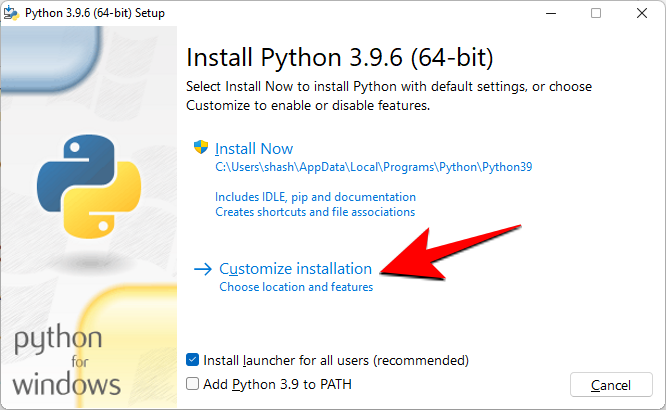Image resolution: width=666 pixels, height=410 pixels.
Task: Start installation with Install Now
Action: point(254,149)
